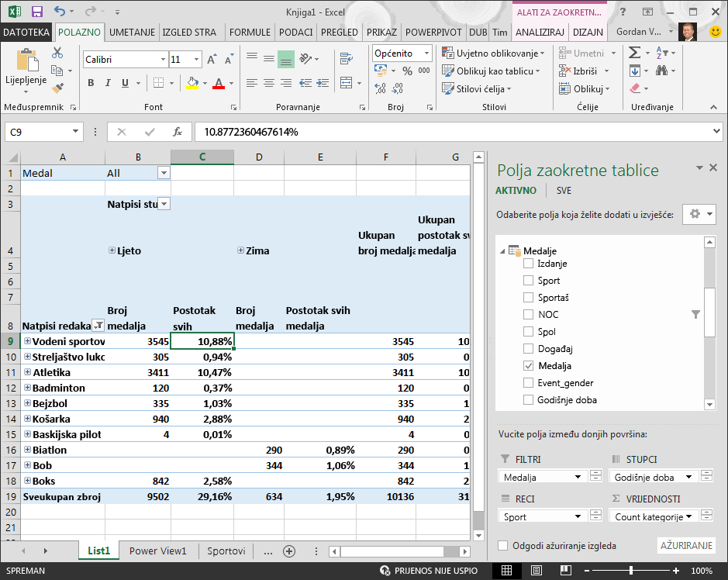Click the red font color swatch
Viewport: 728px width, 580px height.
click(x=219, y=83)
